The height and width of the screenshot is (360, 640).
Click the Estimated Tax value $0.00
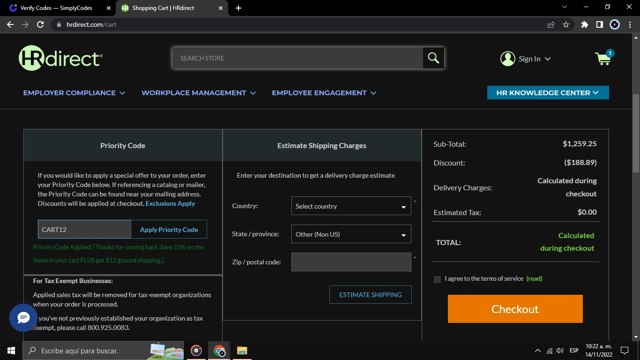coord(587,212)
